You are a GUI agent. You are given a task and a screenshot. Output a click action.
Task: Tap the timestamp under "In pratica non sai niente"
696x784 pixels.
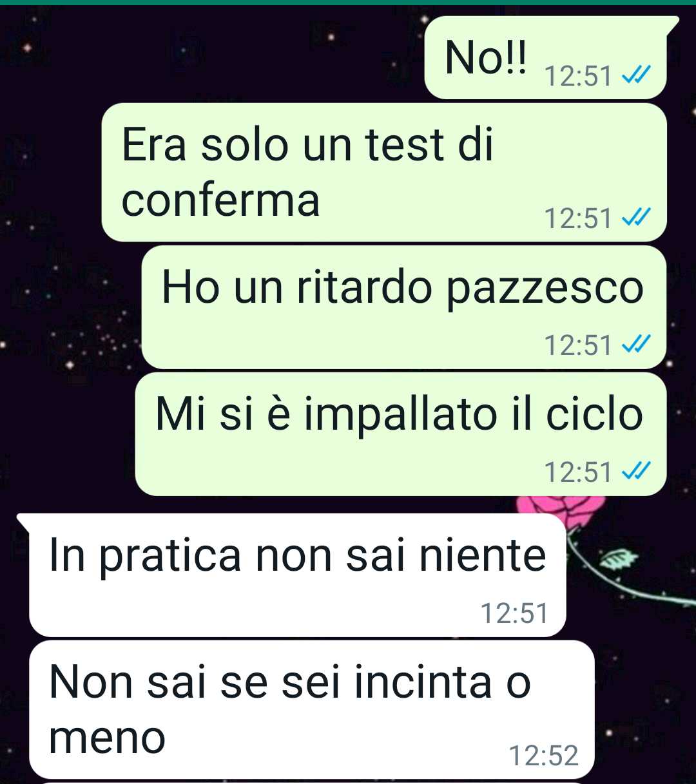(x=514, y=613)
